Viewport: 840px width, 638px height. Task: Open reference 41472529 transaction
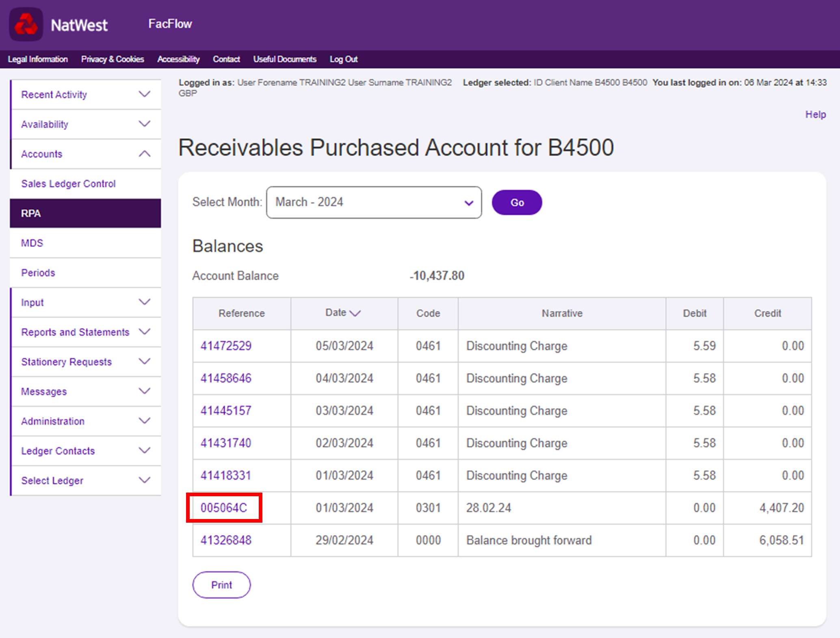(x=226, y=346)
